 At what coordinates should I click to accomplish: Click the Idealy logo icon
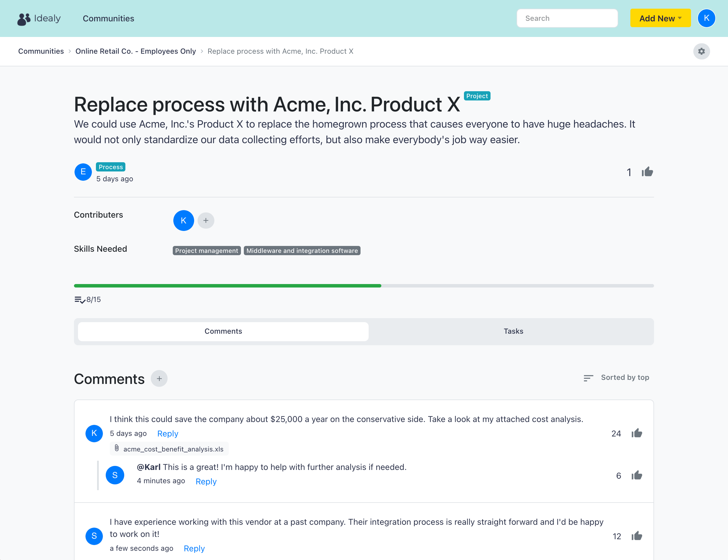tap(24, 19)
